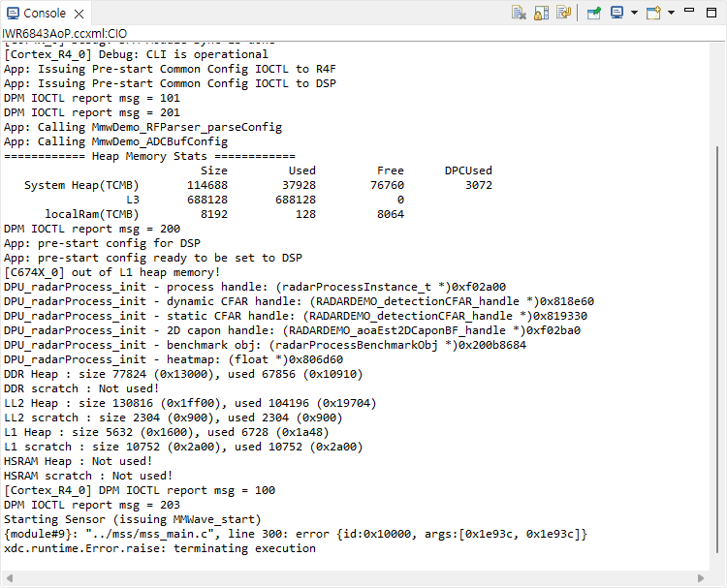Click the Open Console icon
The width and height of the screenshot is (727, 588).
tap(653, 13)
